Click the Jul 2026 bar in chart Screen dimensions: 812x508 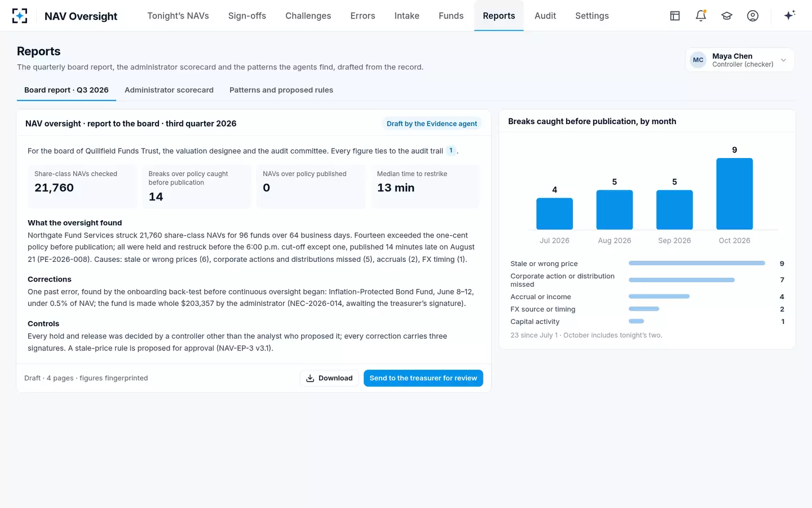(x=554, y=213)
